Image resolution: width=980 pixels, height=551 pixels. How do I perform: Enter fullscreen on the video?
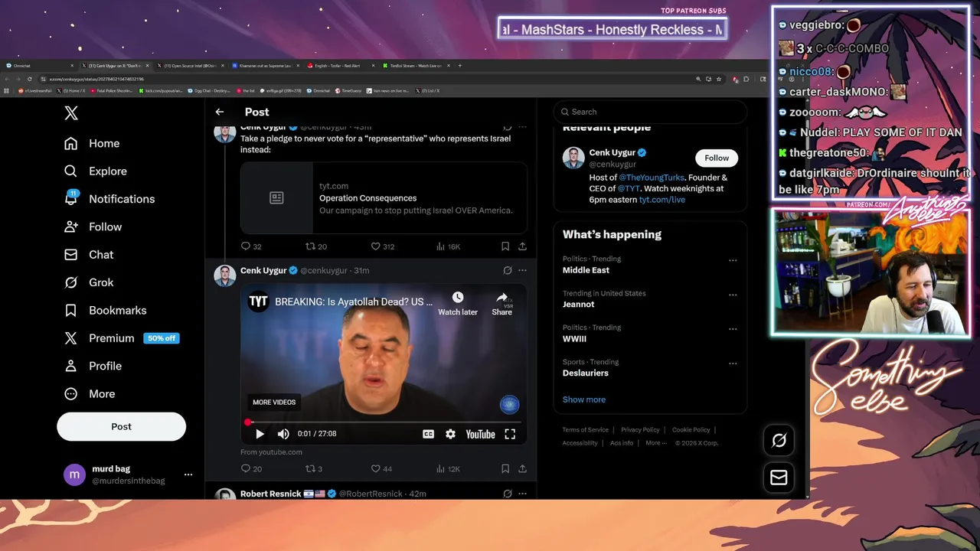(x=510, y=434)
